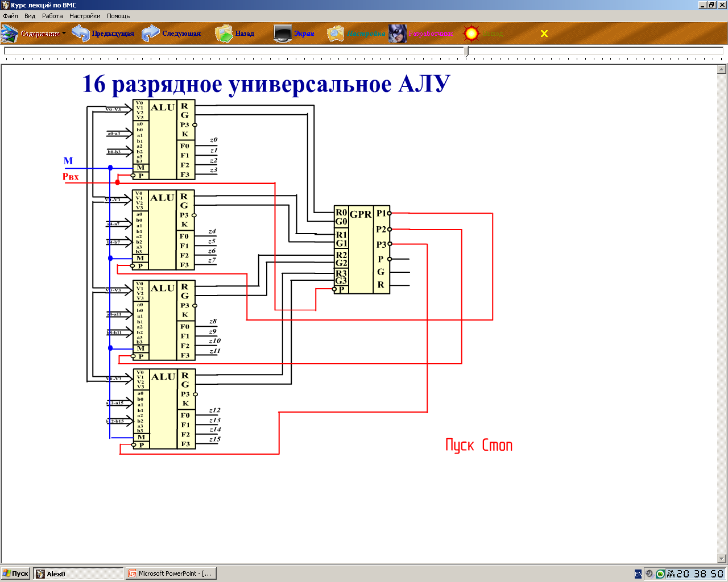Screen dimensions: 728x582
Task: Click the title '16 разрядное универсальное АЛУ'
Action: tap(266, 84)
